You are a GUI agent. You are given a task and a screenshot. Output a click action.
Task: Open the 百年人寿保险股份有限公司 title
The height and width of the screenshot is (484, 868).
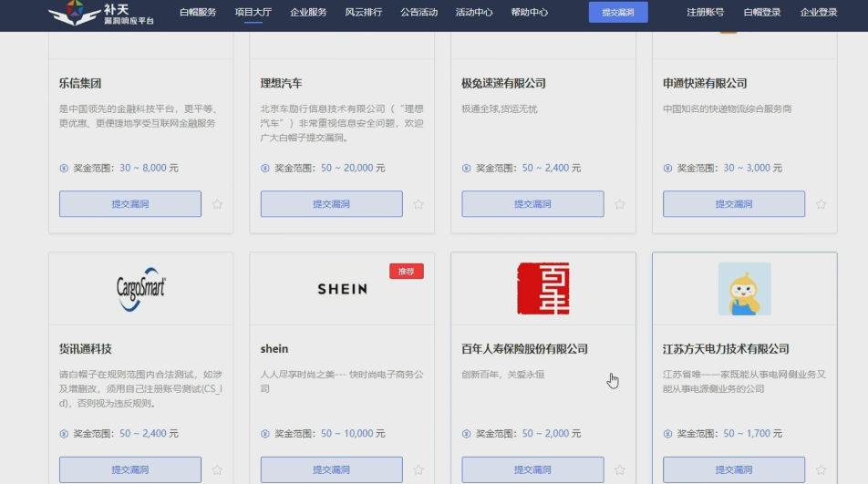click(x=525, y=349)
